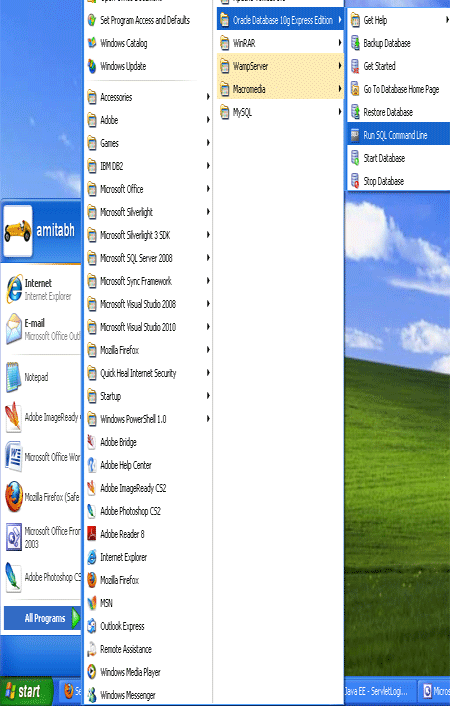This screenshot has width=450, height=707.
Task: Expand the Accessories submenu arrow
Action: pyautogui.click(x=208, y=97)
